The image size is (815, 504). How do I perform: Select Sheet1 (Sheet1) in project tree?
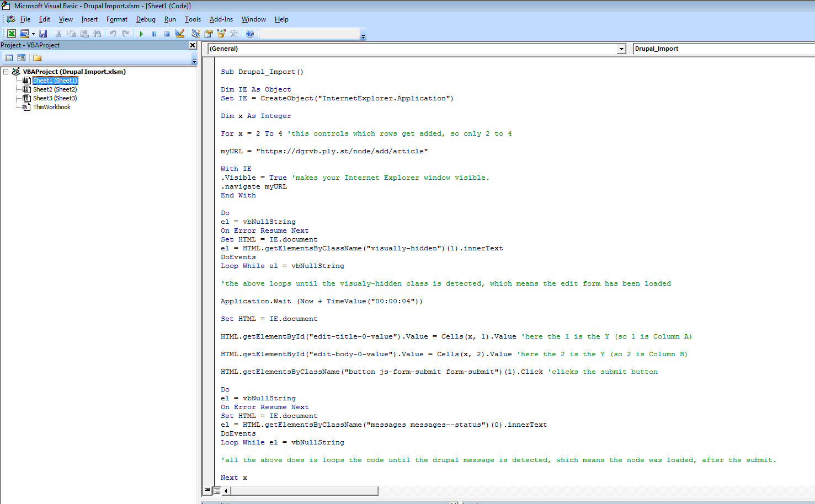coord(55,81)
